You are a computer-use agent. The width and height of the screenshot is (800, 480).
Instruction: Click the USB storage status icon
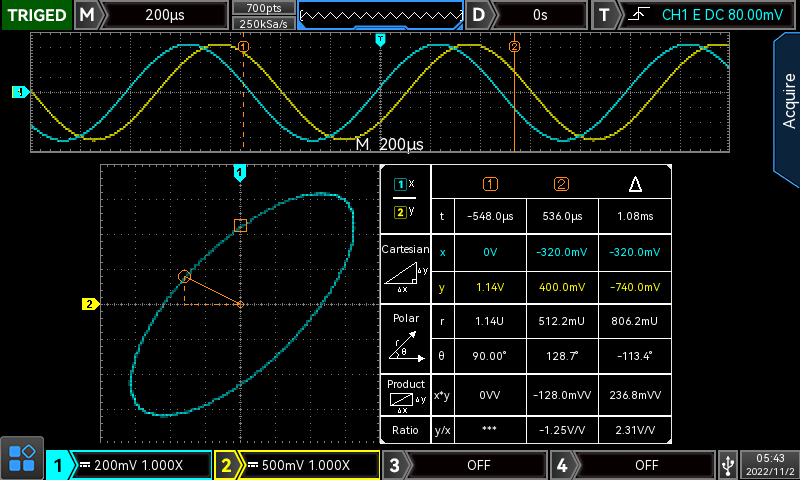(729, 465)
